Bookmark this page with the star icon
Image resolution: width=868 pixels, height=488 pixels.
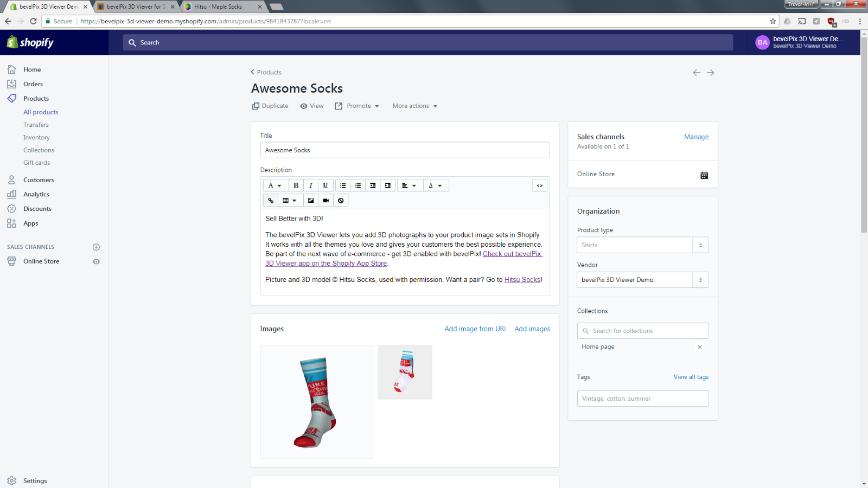pos(773,21)
